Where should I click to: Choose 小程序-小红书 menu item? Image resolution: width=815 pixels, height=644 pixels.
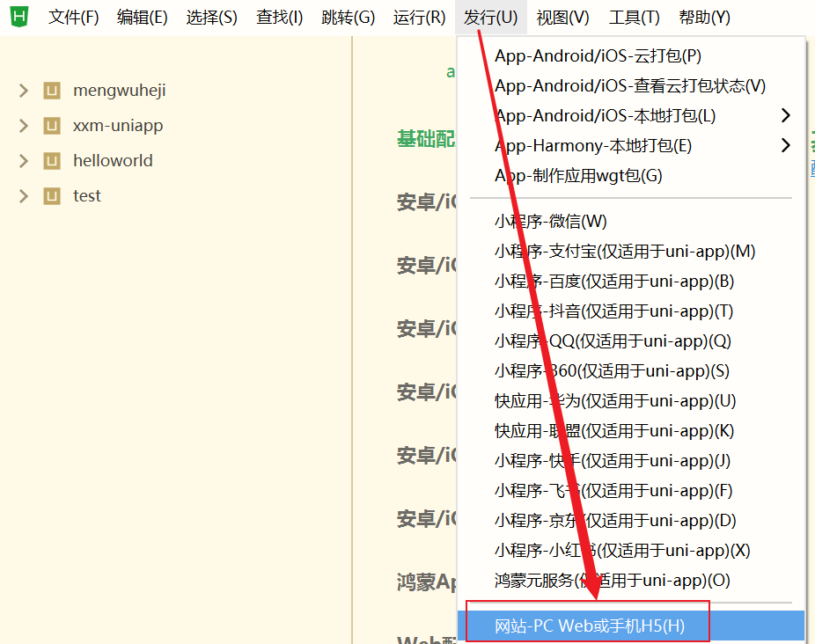tap(631, 551)
